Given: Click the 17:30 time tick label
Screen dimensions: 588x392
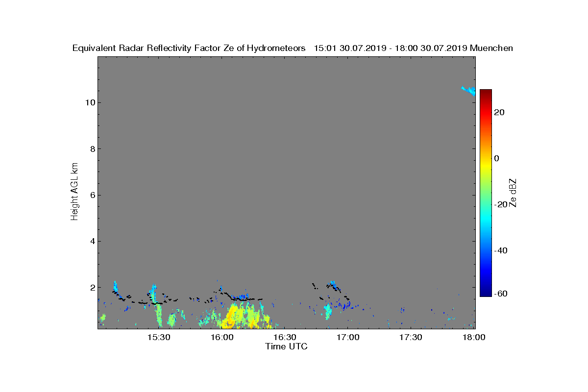Looking at the screenshot, I should (x=411, y=338).
